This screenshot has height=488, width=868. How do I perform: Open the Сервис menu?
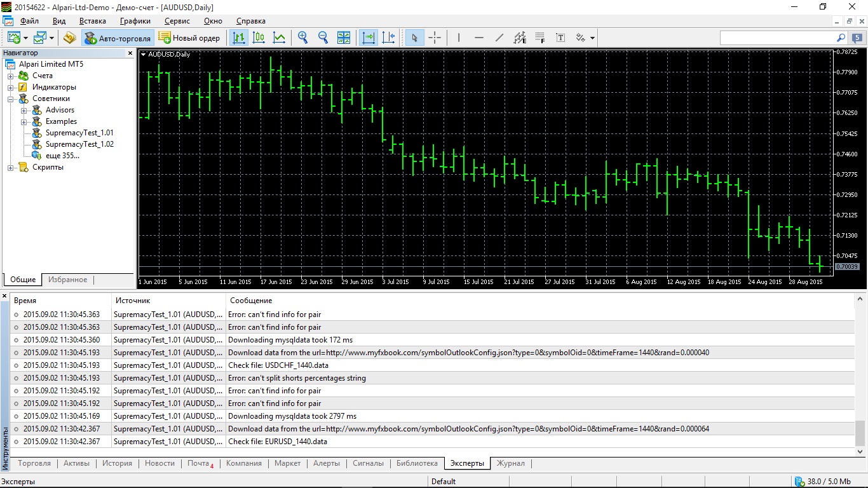[177, 21]
